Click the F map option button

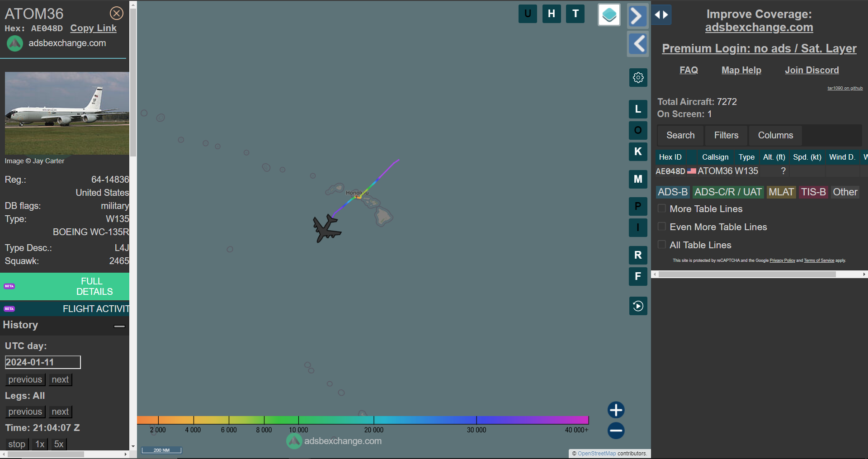(638, 276)
